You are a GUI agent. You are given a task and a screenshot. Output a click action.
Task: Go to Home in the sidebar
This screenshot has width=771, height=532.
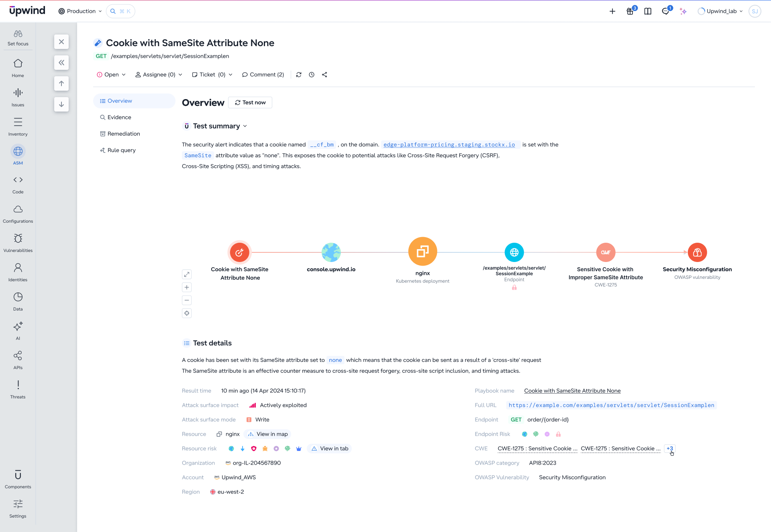[x=18, y=68]
